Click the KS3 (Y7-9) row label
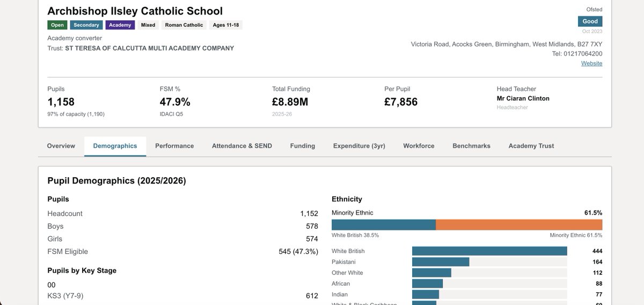The image size is (644, 305). pyautogui.click(x=65, y=296)
